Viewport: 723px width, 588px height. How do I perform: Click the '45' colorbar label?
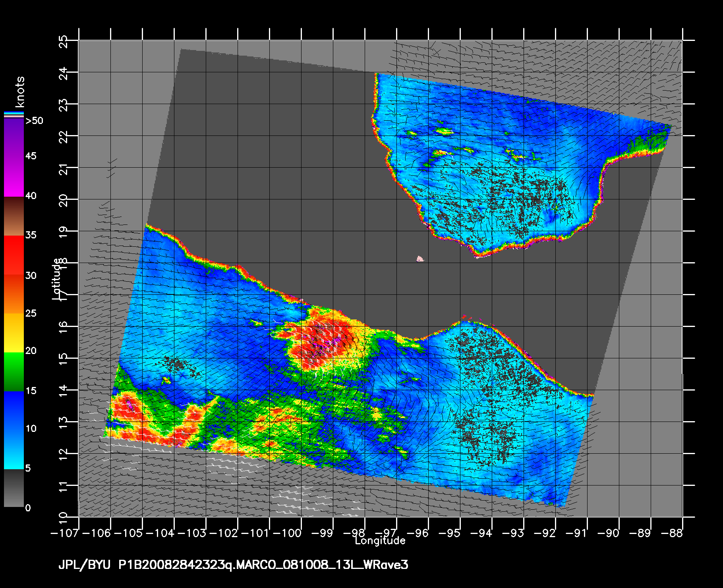click(31, 156)
